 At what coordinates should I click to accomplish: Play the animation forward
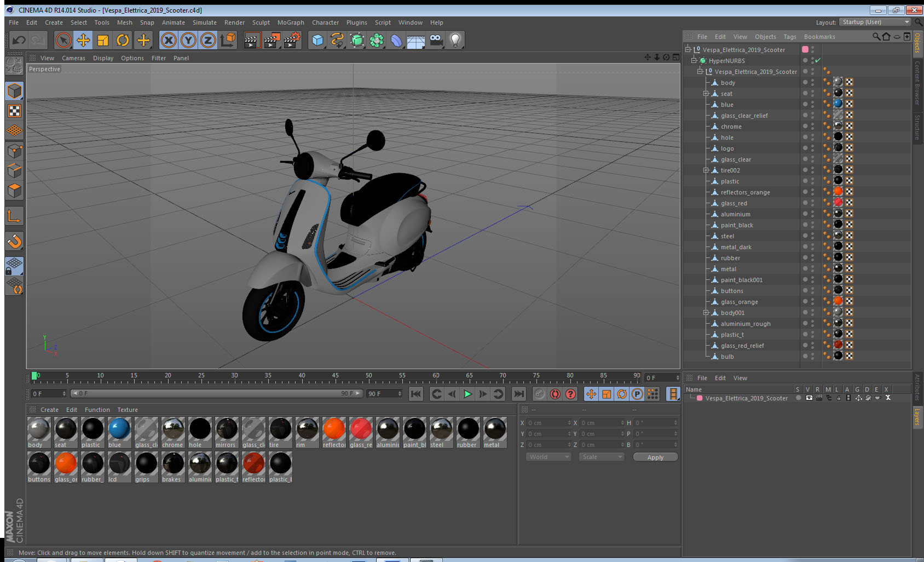point(467,394)
